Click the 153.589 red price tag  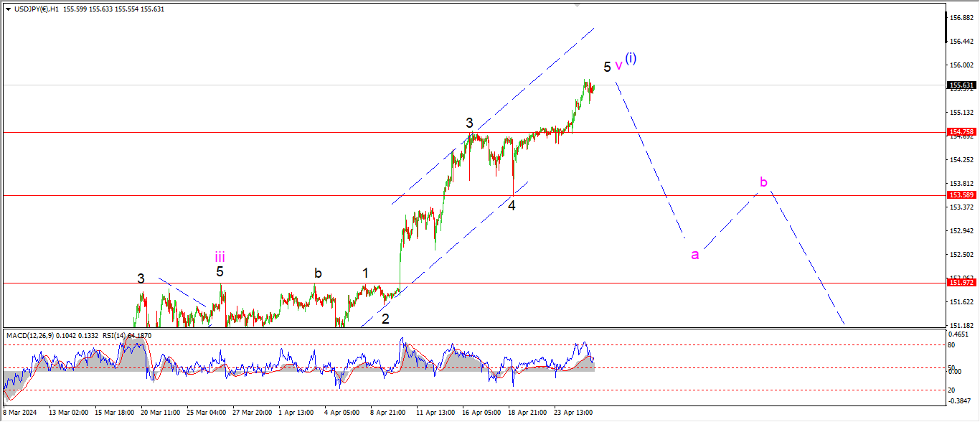961,195
